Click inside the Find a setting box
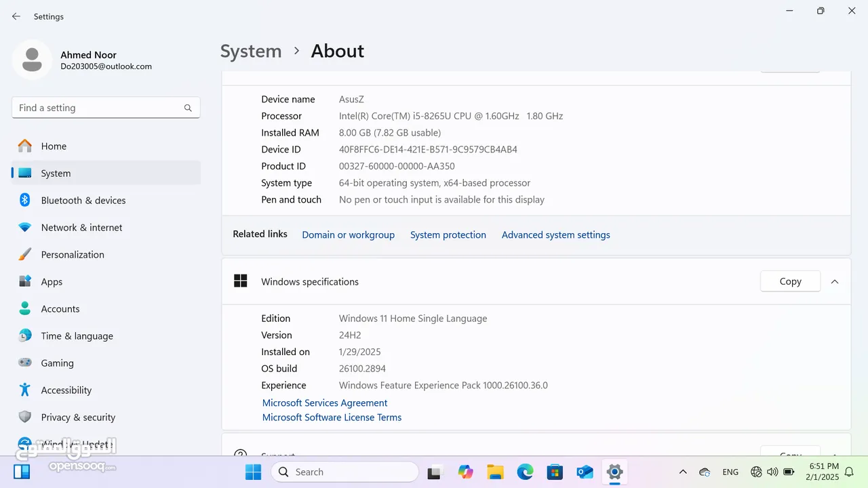 106,108
